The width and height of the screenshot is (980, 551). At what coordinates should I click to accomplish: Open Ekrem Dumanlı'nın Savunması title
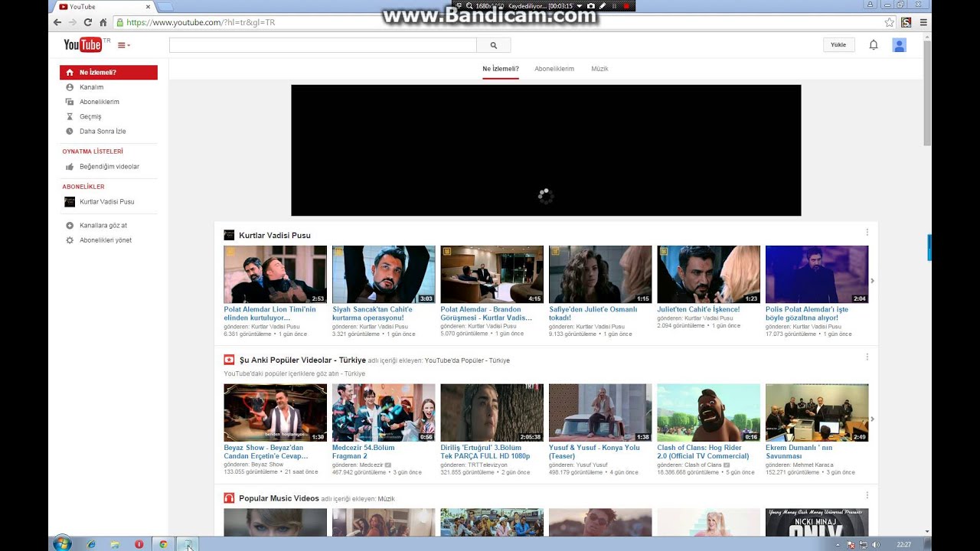pos(799,452)
